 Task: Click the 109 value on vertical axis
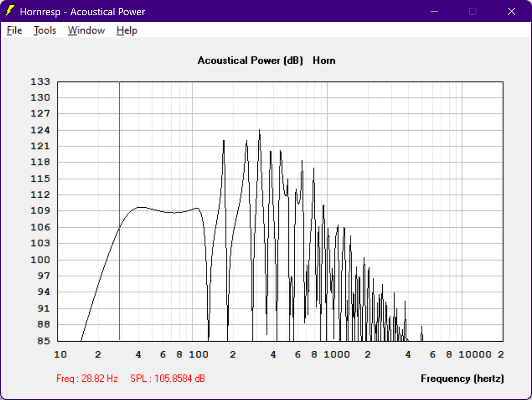click(x=40, y=211)
